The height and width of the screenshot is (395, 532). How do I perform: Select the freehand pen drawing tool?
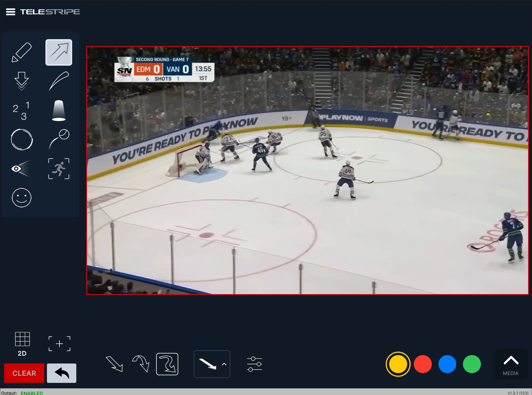[x=21, y=52]
